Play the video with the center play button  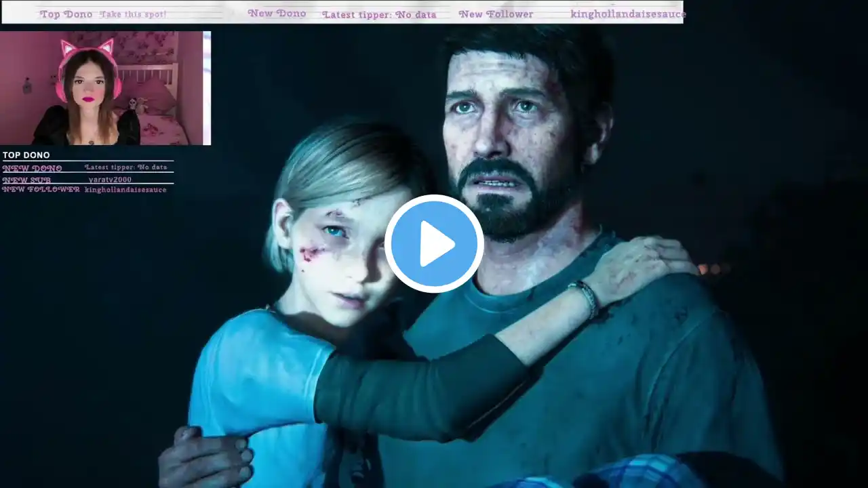[434, 243]
